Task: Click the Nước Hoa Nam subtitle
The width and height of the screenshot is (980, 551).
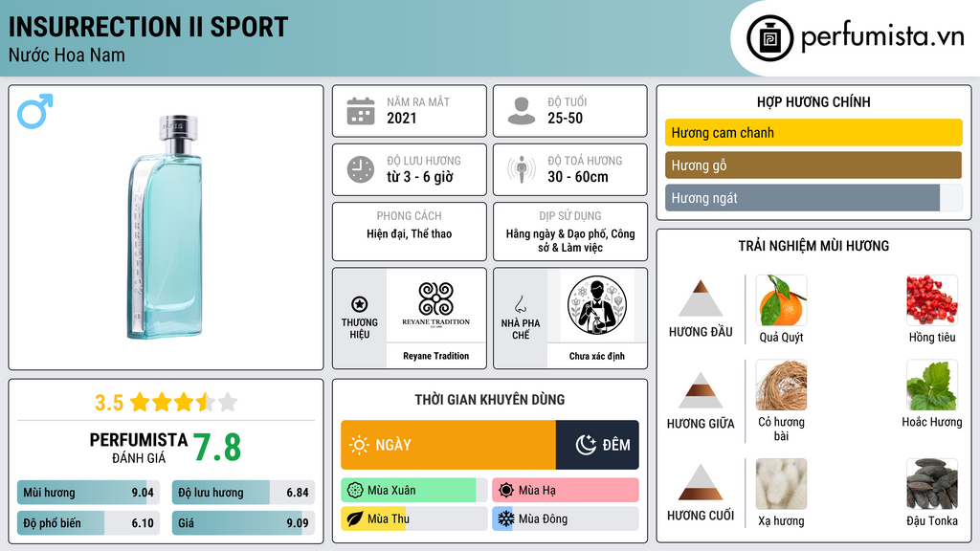Action: pos(66,55)
